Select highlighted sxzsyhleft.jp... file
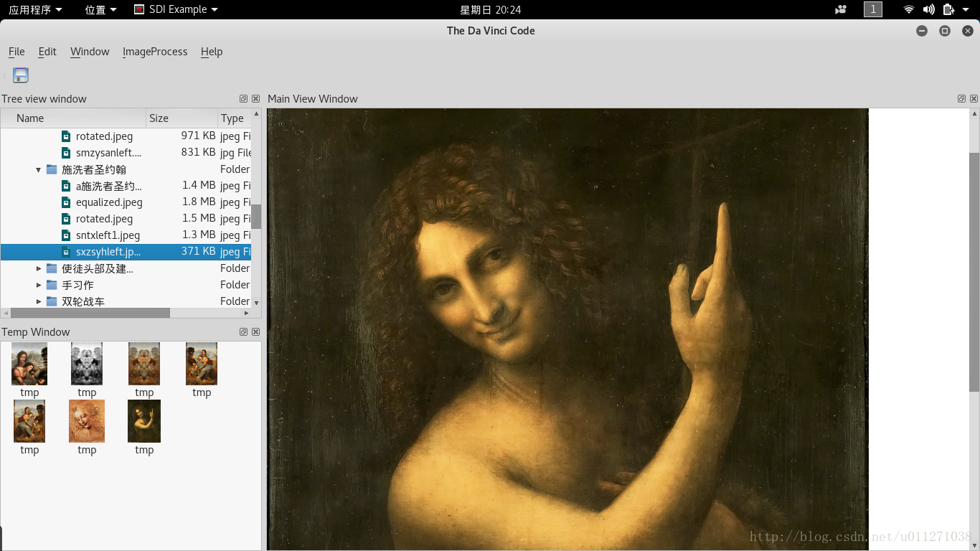This screenshot has height=551, width=980. (126, 252)
